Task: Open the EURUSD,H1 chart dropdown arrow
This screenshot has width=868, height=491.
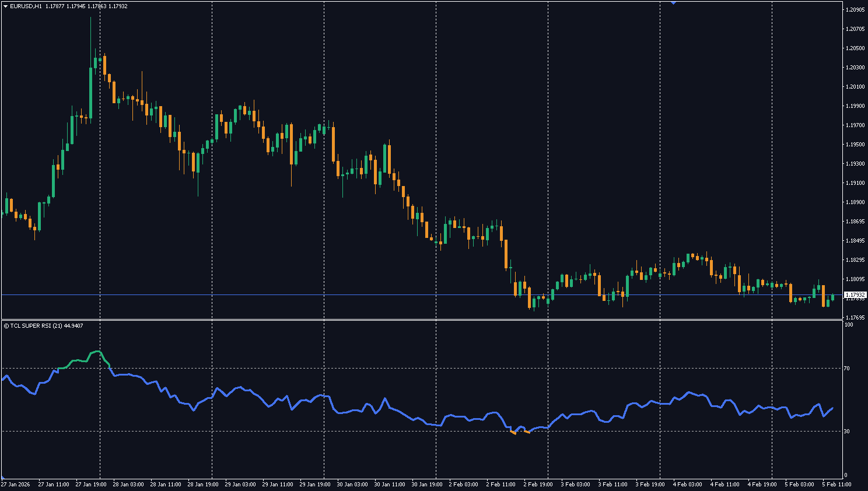Action: (5, 6)
